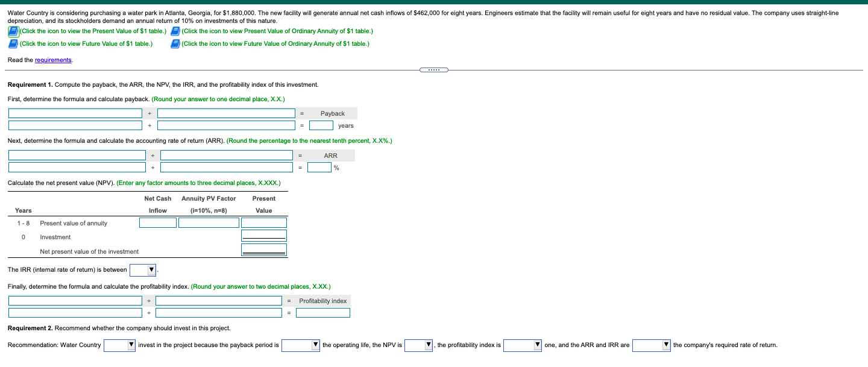Screen dimensions: 868x367
Task: Click the ARR formula numerator field
Action: click(77, 155)
